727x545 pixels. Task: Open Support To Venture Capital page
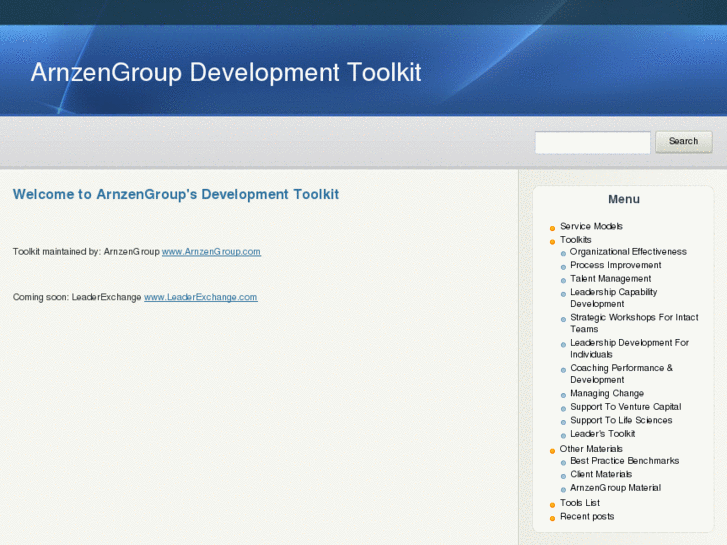[x=625, y=407]
